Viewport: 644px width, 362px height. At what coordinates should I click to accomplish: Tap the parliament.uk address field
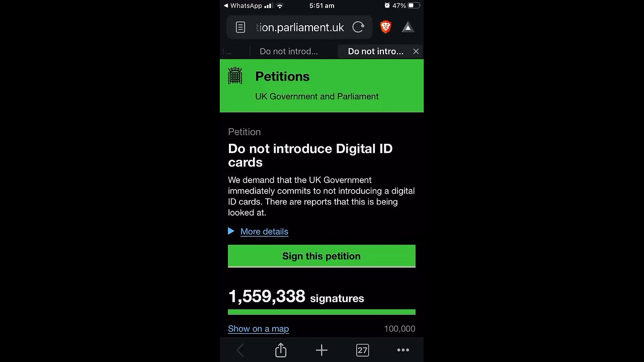300,27
